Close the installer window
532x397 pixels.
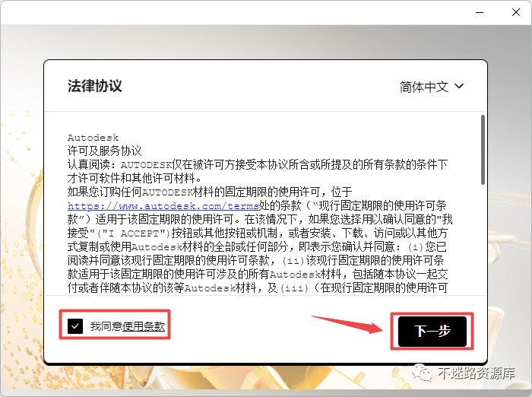point(516,13)
